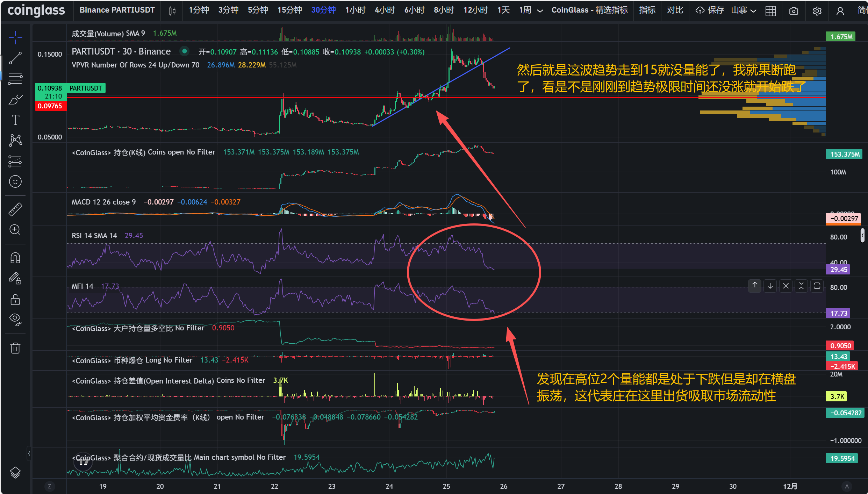868x494 pixels.
Task: Toggle the magnet snap mode
Action: 15,258
